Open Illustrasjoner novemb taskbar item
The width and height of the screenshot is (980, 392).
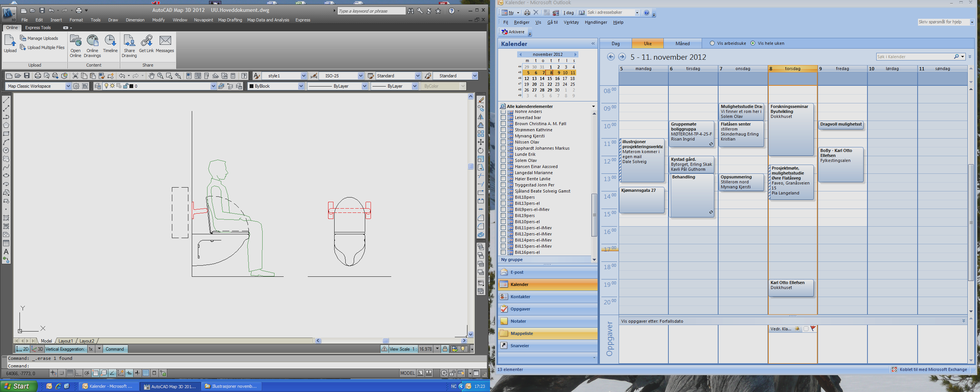click(x=231, y=386)
